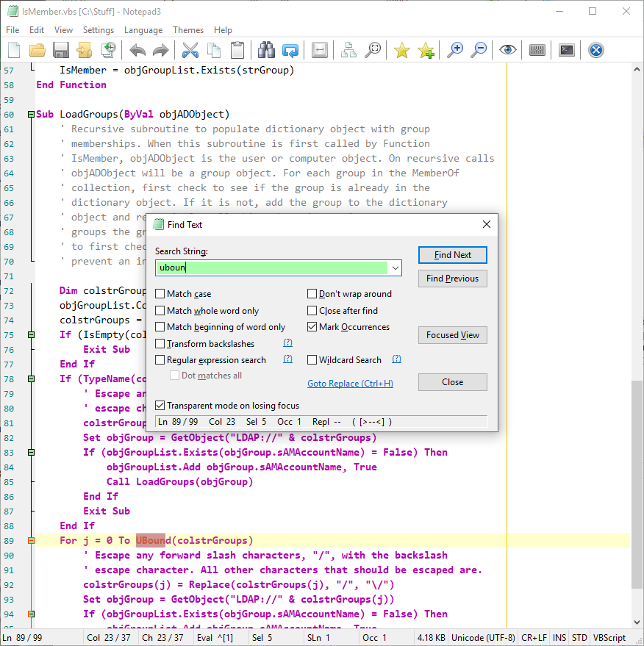Enable Wildcard Search
The height and width of the screenshot is (646, 644).
click(312, 359)
